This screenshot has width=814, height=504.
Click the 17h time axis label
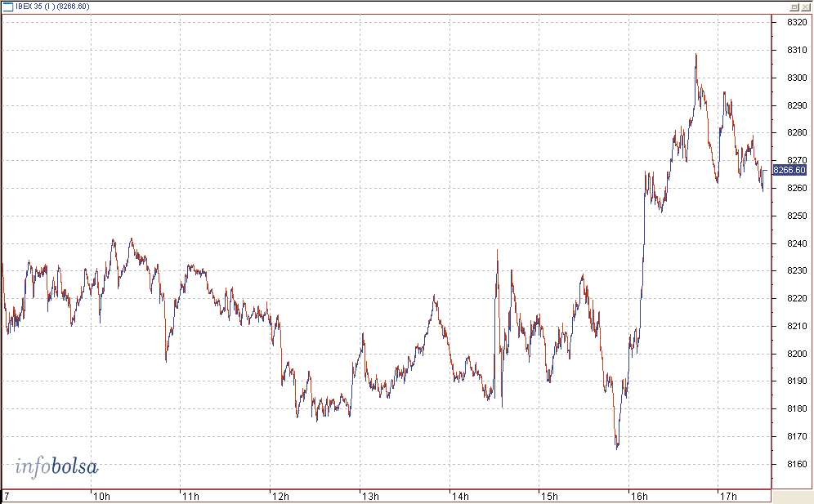coord(728,497)
